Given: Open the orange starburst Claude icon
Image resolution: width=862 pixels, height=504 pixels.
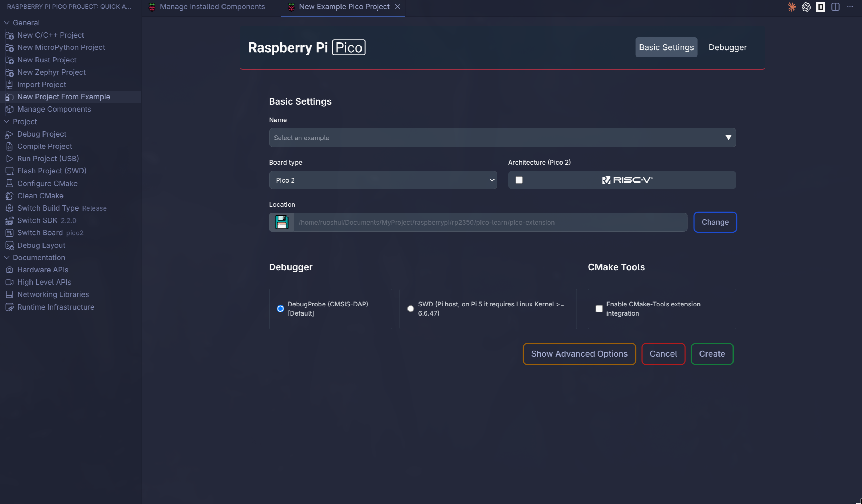Looking at the screenshot, I should (x=791, y=7).
